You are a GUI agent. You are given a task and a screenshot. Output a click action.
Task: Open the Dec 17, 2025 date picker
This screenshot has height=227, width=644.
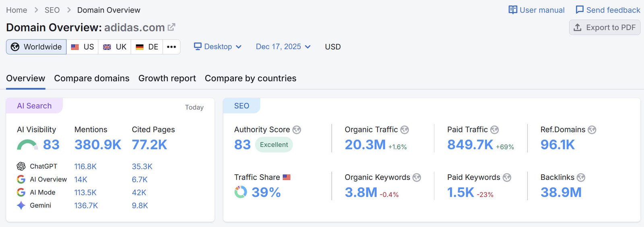[283, 47]
